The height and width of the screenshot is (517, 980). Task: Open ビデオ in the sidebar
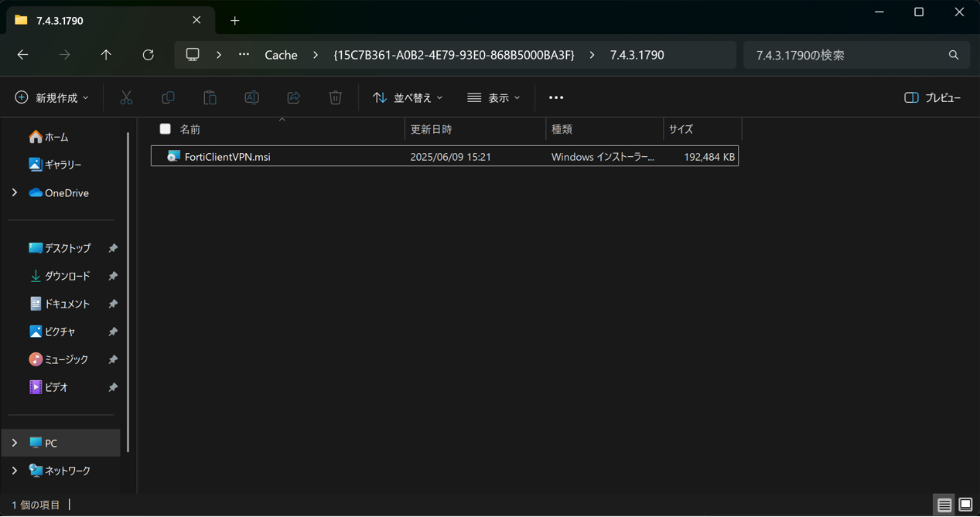(50, 387)
